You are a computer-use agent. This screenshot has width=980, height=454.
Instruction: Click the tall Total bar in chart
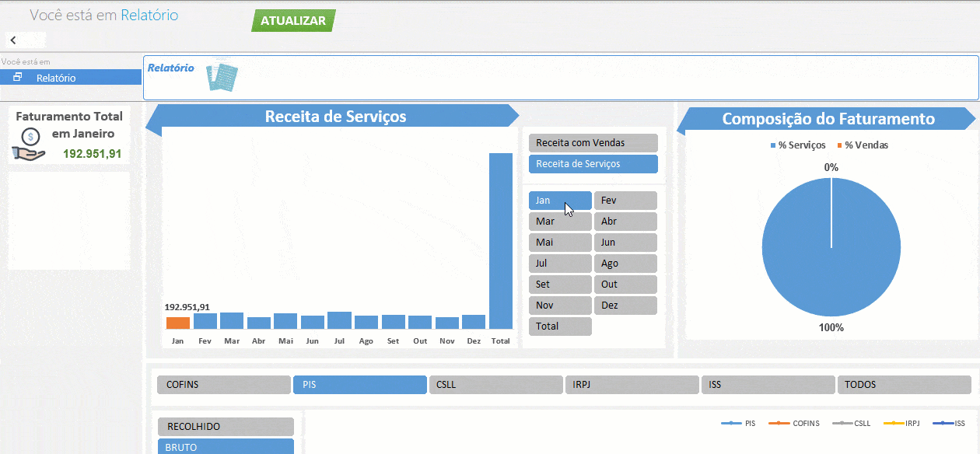(501, 241)
